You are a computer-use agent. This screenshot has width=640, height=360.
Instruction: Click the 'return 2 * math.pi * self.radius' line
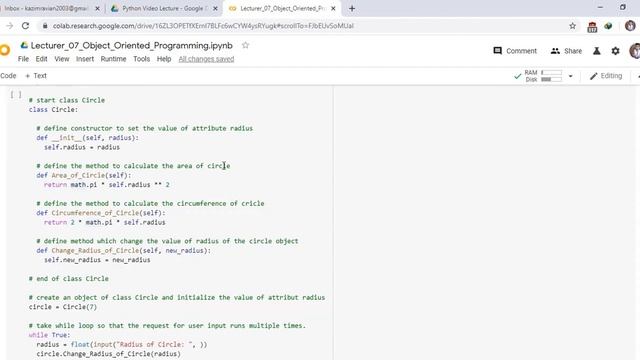pyautogui.click(x=104, y=222)
